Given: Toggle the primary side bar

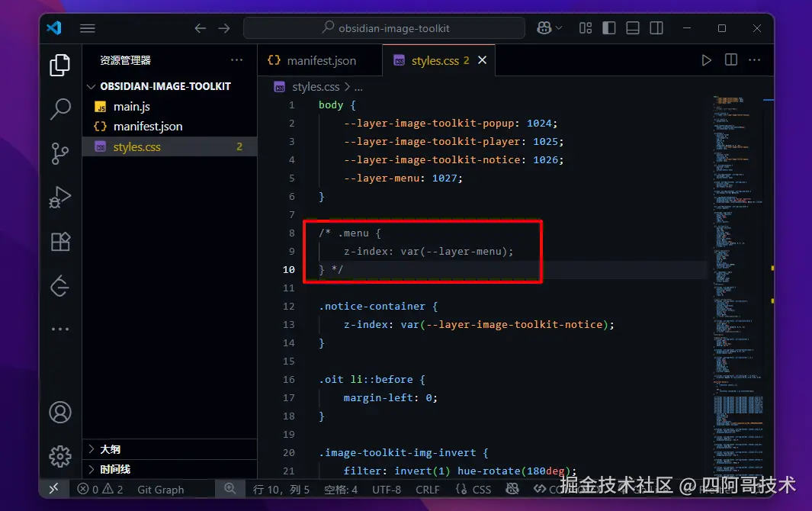Looking at the screenshot, I should pos(609,28).
